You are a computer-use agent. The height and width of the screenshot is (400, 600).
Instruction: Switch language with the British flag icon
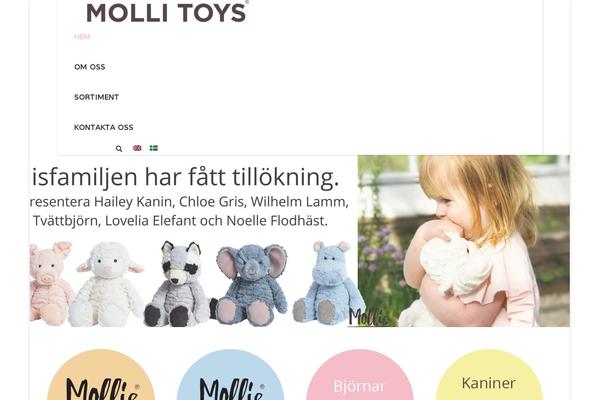pos(137,148)
